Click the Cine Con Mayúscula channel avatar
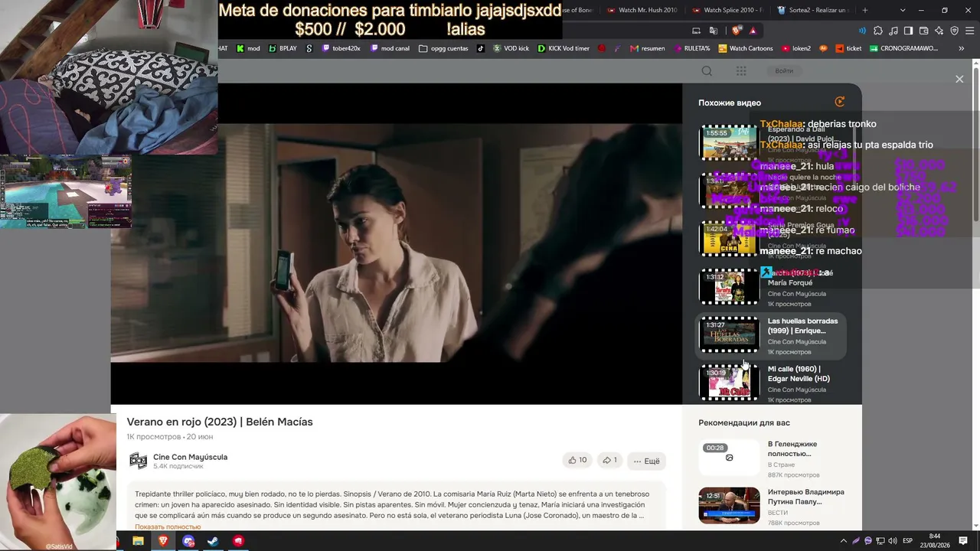 pos(138,460)
